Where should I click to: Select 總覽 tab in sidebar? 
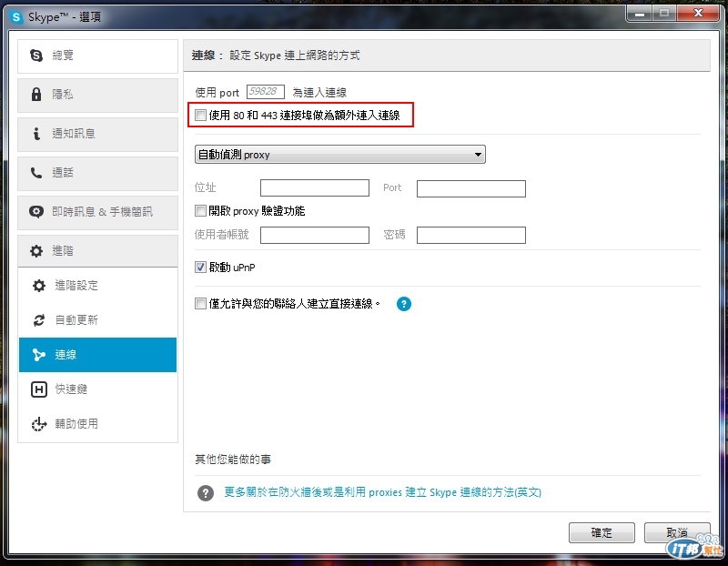point(97,56)
